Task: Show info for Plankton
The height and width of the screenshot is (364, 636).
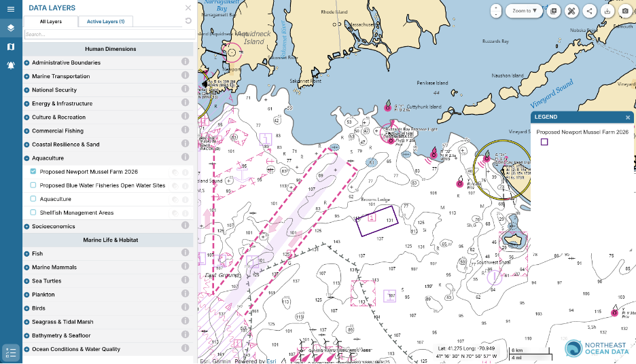Action: point(185,293)
